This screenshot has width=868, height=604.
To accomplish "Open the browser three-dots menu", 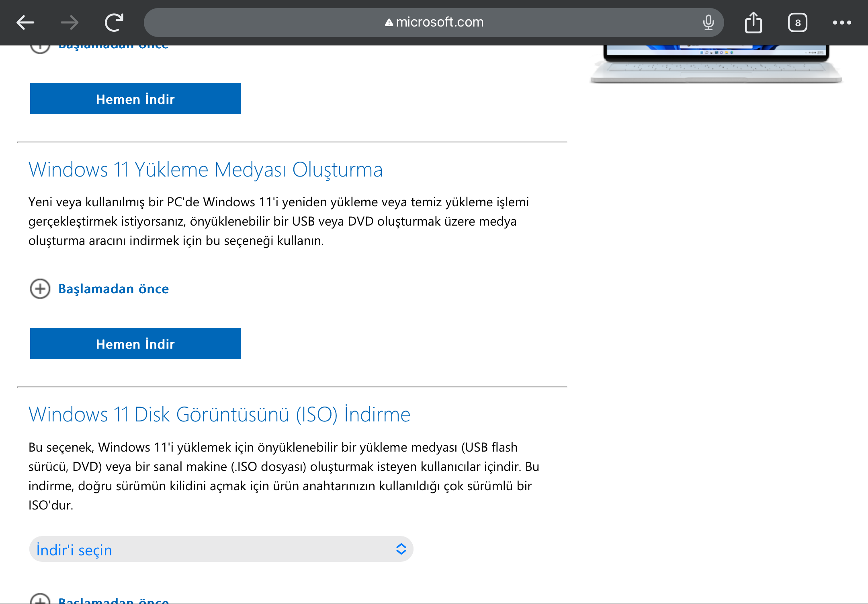I will pos(842,23).
